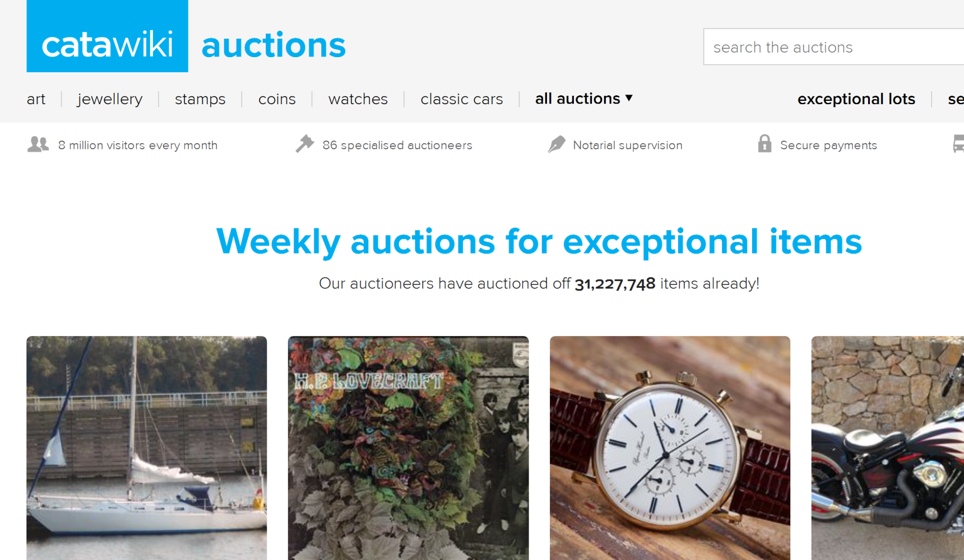The height and width of the screenshot is (560, 964).
Task: Open the art category
Action: 36,99
